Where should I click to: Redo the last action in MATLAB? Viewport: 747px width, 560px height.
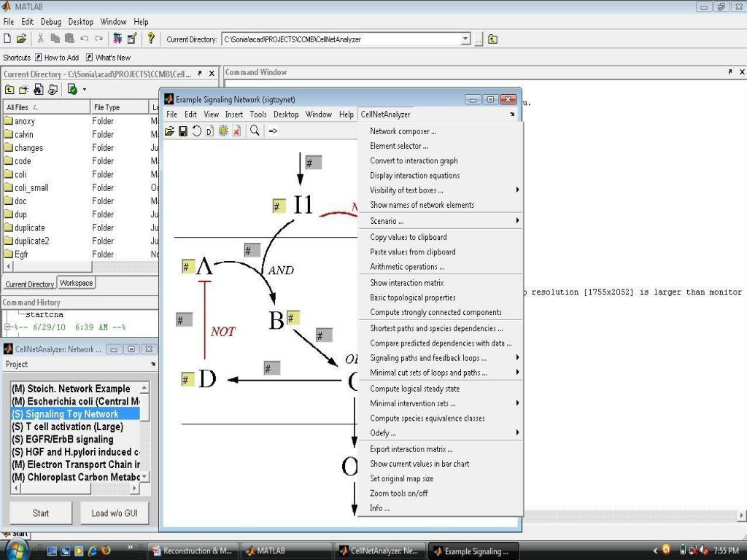[98, 39]
